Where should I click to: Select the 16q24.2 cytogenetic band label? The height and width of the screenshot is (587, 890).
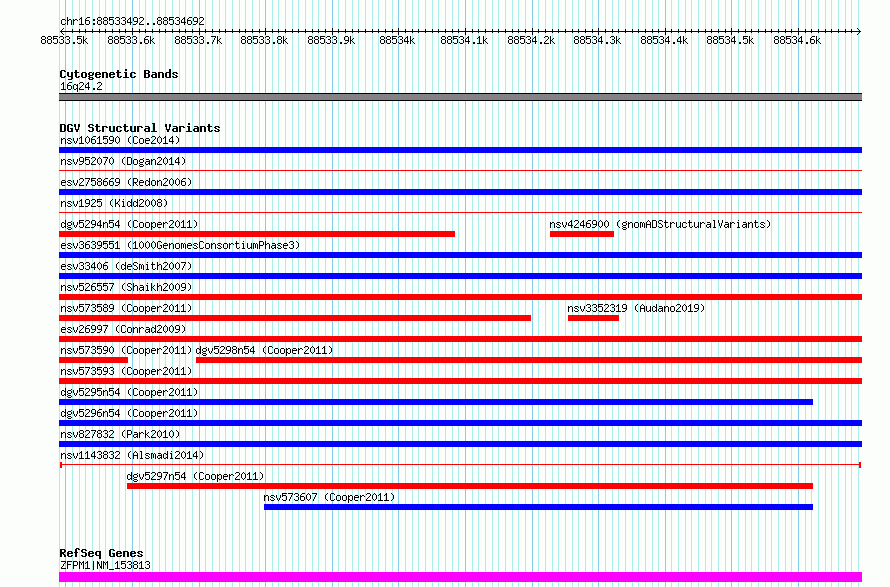[x=81, y=86]
